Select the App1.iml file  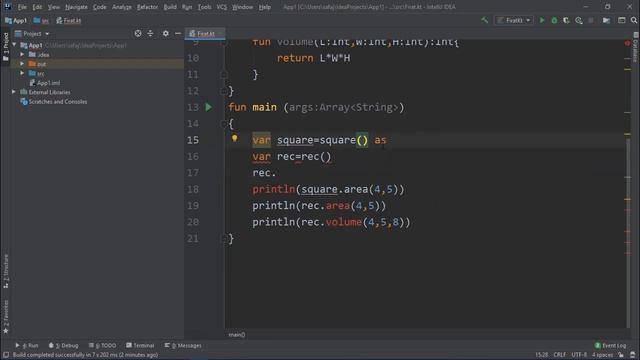point(44,83)
